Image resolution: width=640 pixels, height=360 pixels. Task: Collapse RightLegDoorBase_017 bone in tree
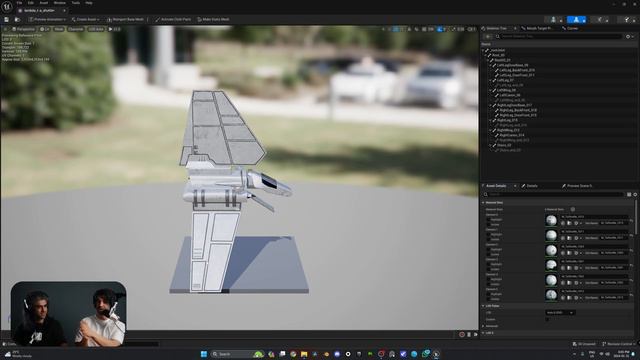coord(490,105)
